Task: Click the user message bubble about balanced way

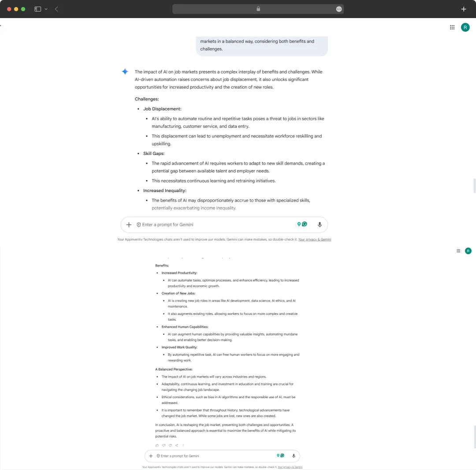Action: click(x=262, y=45)
